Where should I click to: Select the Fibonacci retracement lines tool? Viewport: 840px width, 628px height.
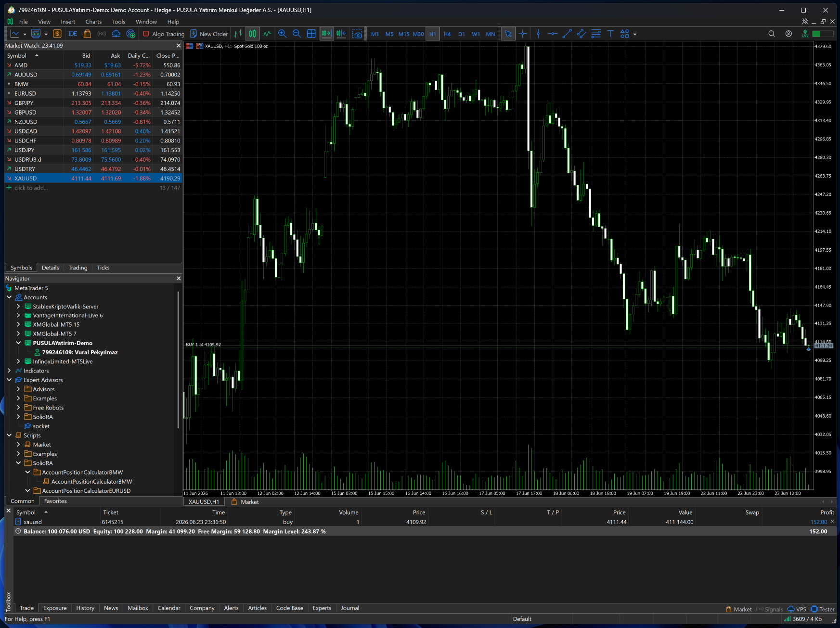pyautogui.click(x=596, y=34)
